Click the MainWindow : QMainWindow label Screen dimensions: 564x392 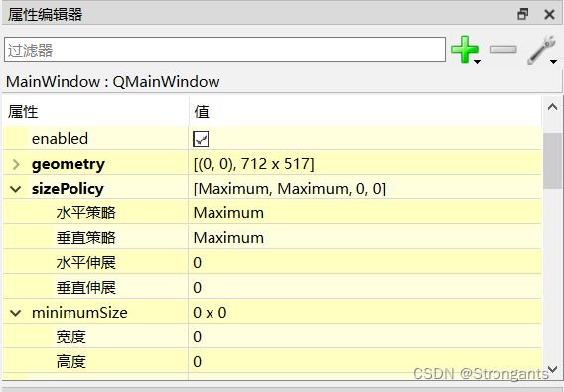[x=112, y=82]
